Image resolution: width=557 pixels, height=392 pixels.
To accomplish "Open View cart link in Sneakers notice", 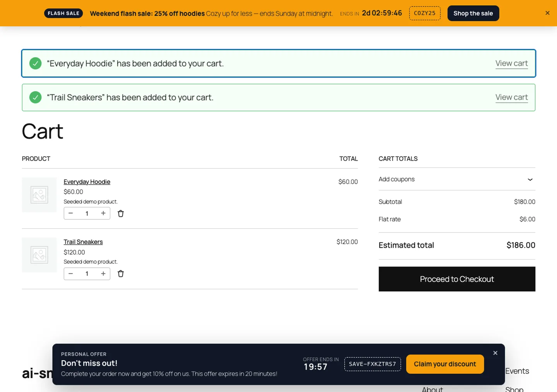I will click(511, 98).
